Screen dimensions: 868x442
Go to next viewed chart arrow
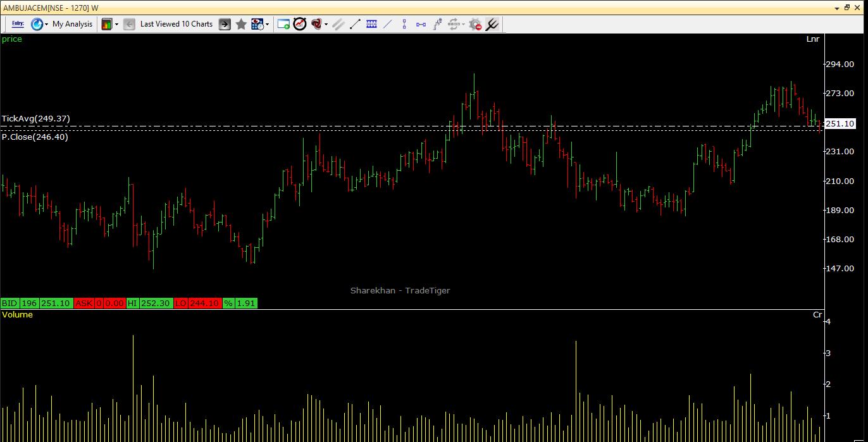(x=225, y=24)
